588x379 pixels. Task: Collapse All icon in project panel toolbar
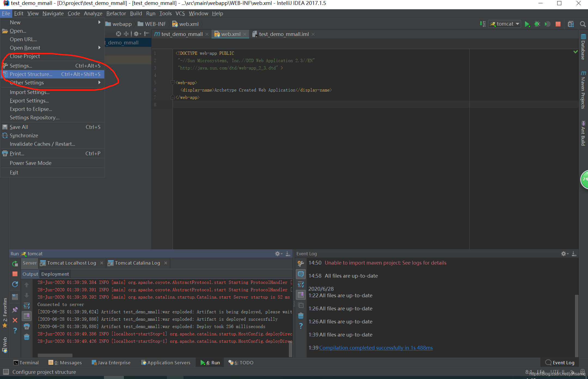point(126,34)
